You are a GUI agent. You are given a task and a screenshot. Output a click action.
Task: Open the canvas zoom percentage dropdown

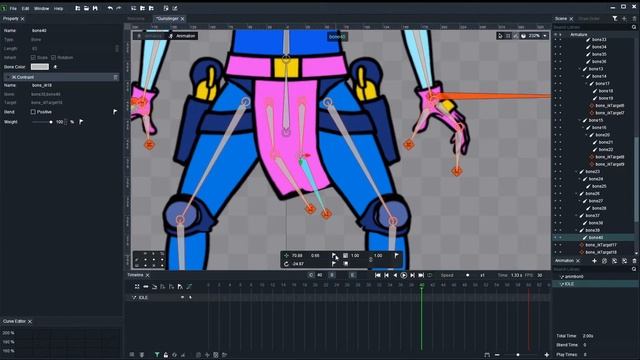tap(545, 36)
